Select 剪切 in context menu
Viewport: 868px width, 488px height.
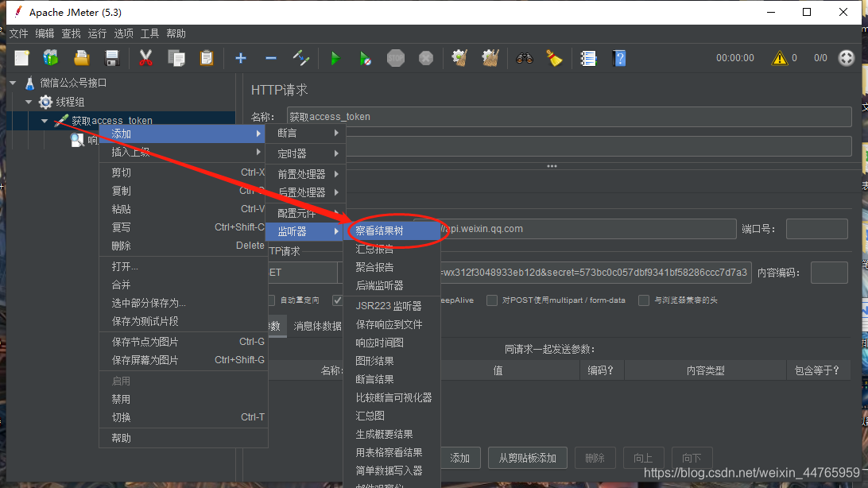tap(184, 172)
